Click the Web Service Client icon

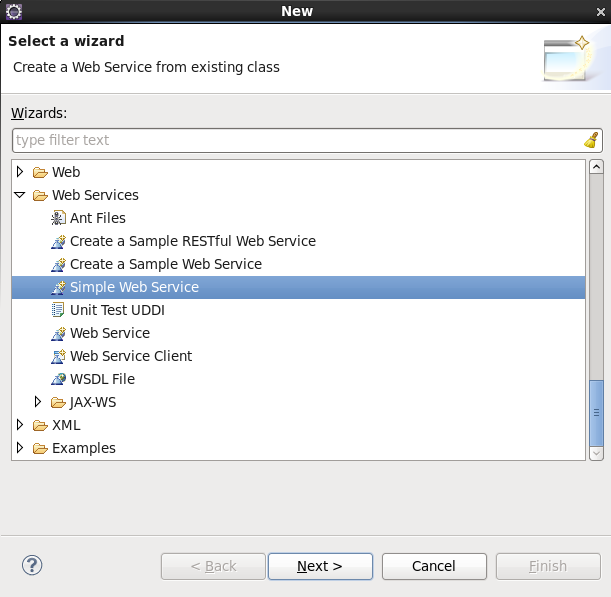click(58, 356)
